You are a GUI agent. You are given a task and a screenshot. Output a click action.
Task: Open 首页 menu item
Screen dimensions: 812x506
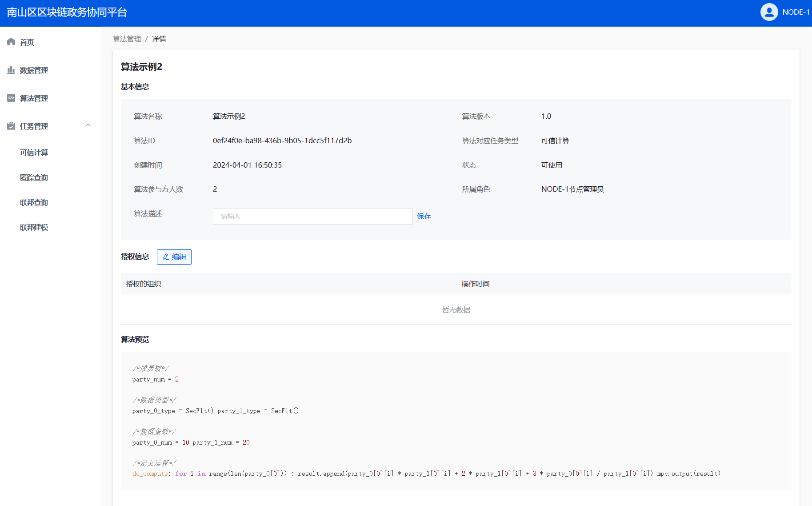(27, 42)
